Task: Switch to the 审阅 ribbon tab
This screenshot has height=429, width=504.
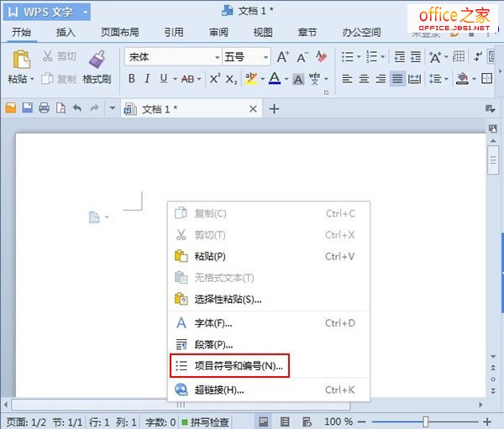Action: [x=218, y=32]
